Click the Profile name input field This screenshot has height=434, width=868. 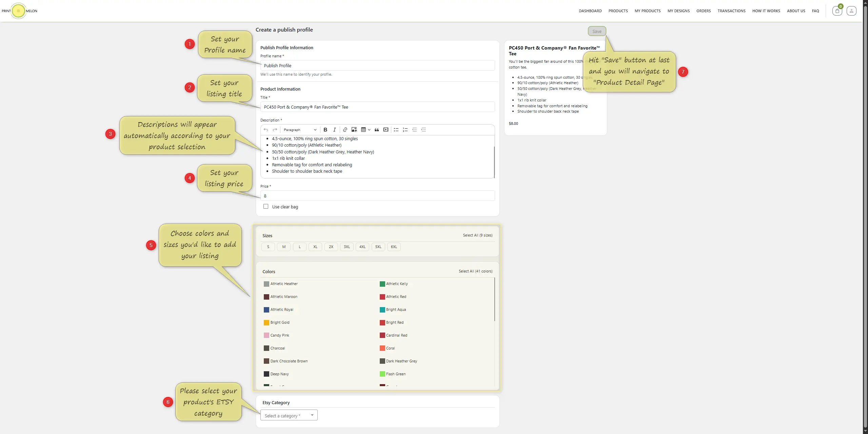coord(377,65)
